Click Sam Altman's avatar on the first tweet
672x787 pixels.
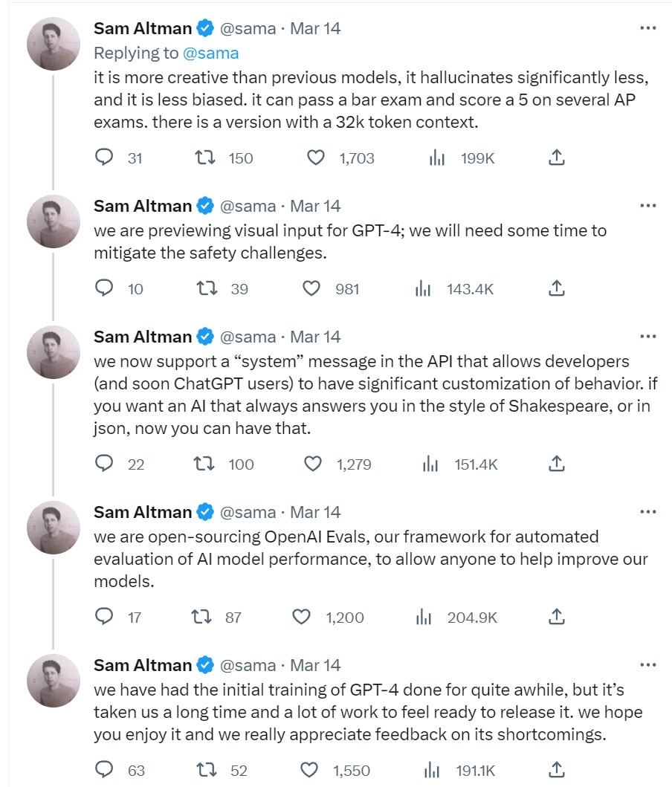pyautogui.click(x=54, y=44)
